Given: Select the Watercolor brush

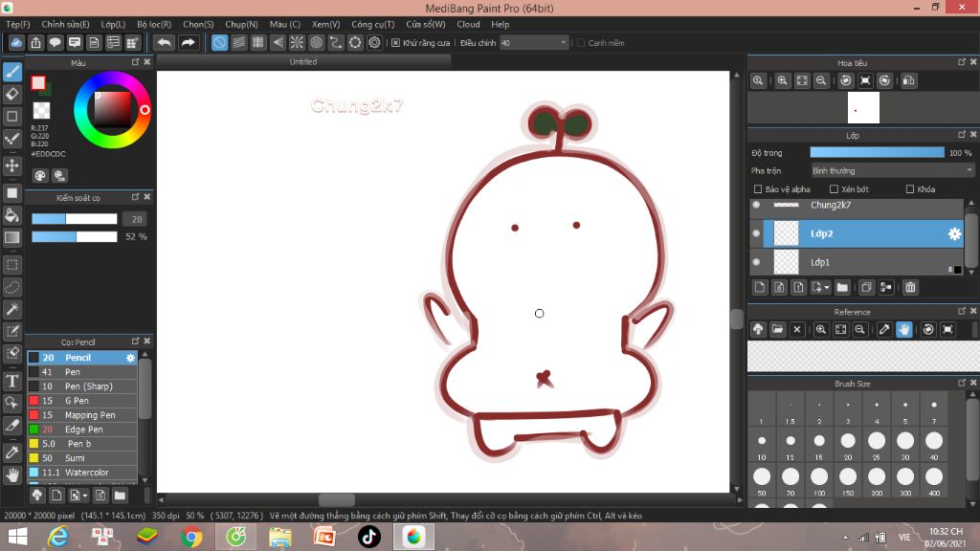Looking at the screenshot, I should 82,473.
